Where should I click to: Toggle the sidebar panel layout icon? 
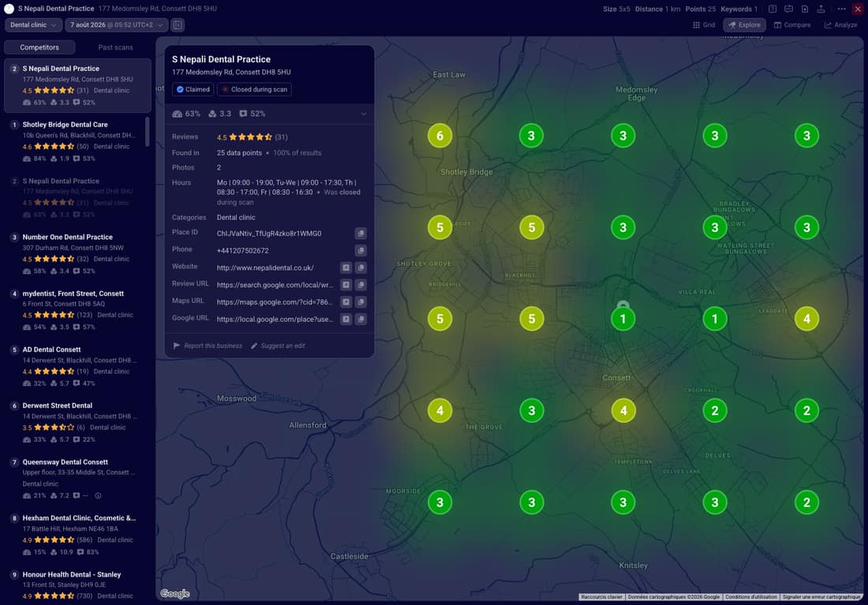pyautogui.click(x=177, y=25)
